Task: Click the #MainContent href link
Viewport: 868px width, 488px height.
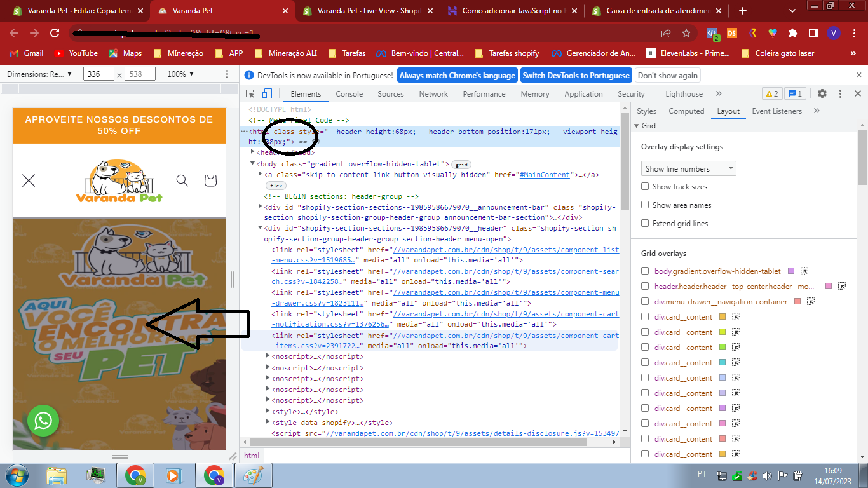Action: pos(545,175)
